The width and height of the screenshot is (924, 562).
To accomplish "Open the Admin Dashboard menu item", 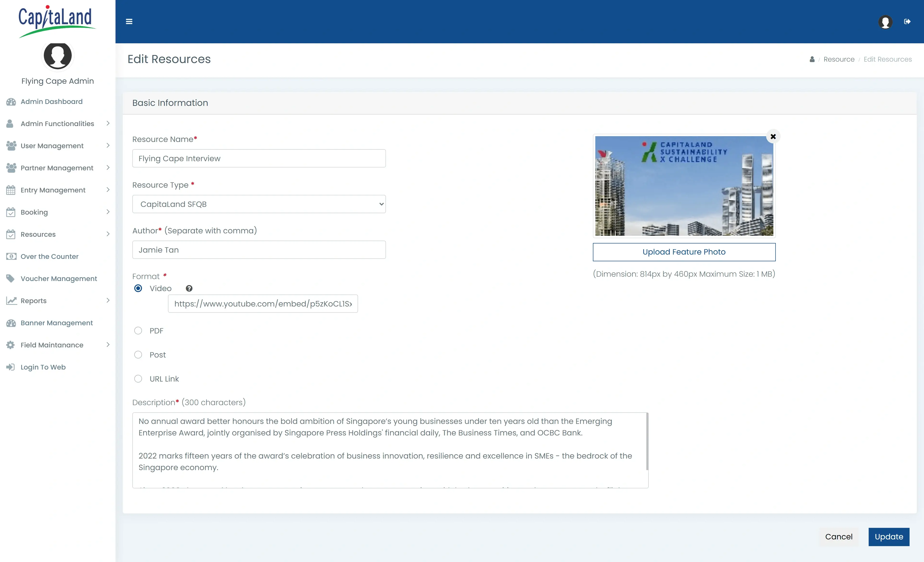I will tap(51, 102).
